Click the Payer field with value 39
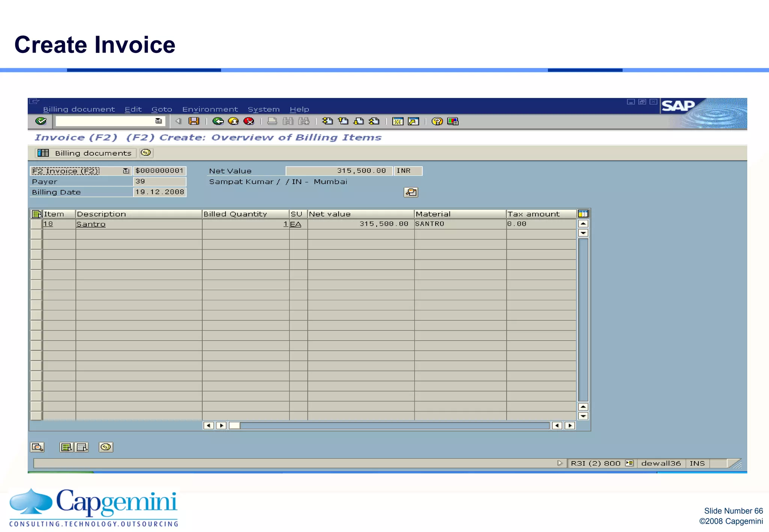Screen dimensions: 769x532 tap(160, 182)
